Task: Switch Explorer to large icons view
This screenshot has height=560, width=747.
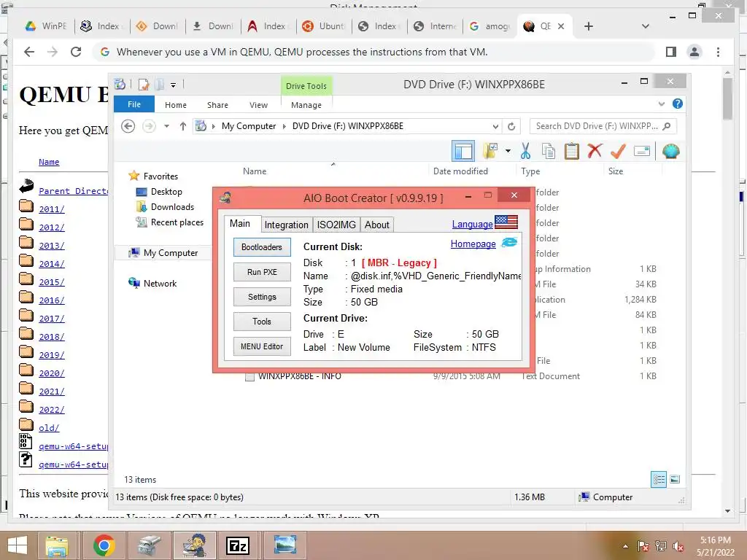Action: (x=675, y=480)
